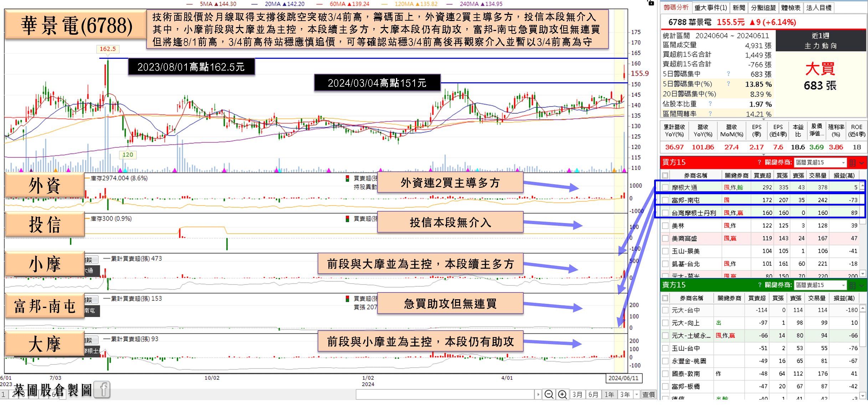Switch to the 法人目標 tab
Viewport: 868px width, 409px height.
pyautogui.click(x=819, y=7)
